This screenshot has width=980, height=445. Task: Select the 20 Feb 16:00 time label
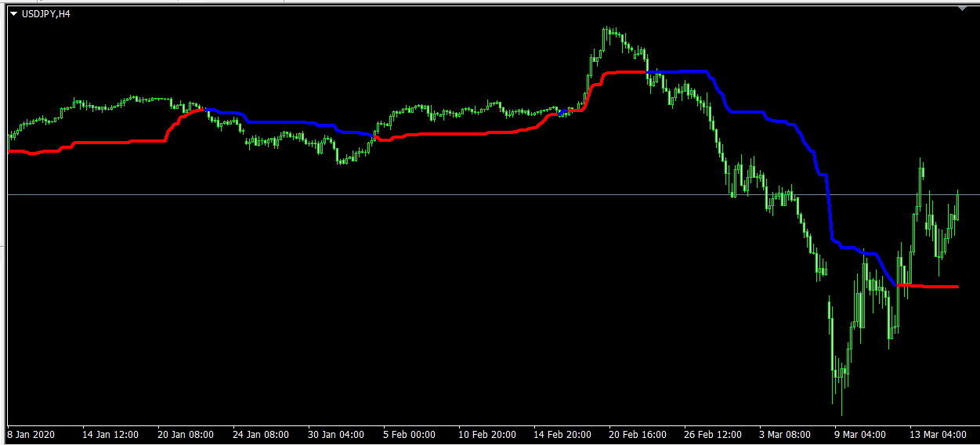pos(638,434)
